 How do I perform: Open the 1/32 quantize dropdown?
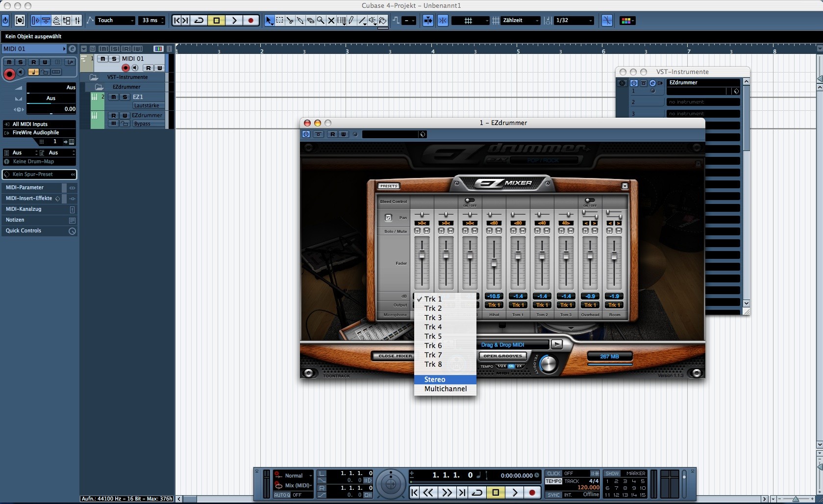[x=574, y=21]
